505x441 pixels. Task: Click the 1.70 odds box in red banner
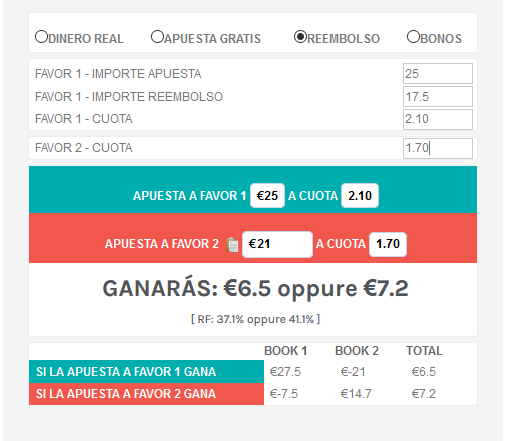point(388,244)
